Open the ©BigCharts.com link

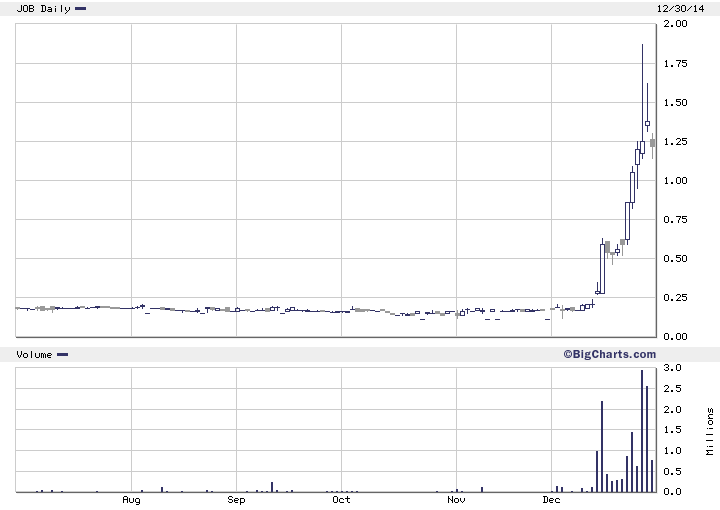click(x=610, y=354)
